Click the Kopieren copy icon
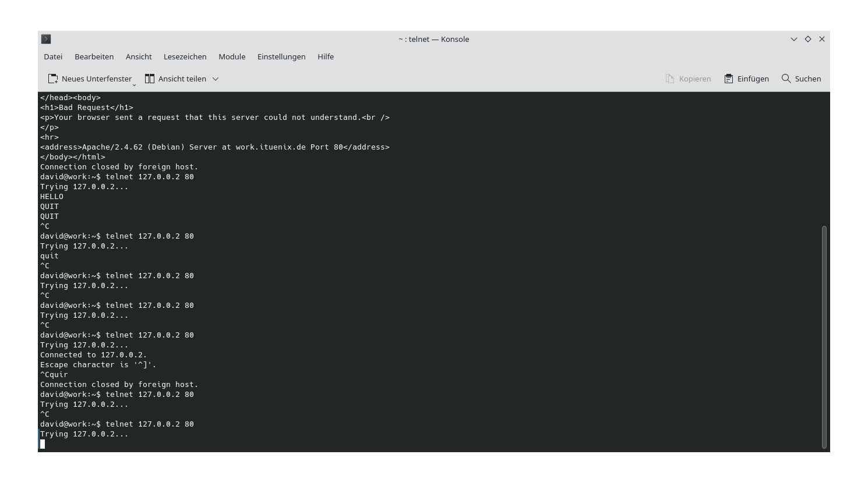This screenshot has width=868, height=497. tap(669, 79)
